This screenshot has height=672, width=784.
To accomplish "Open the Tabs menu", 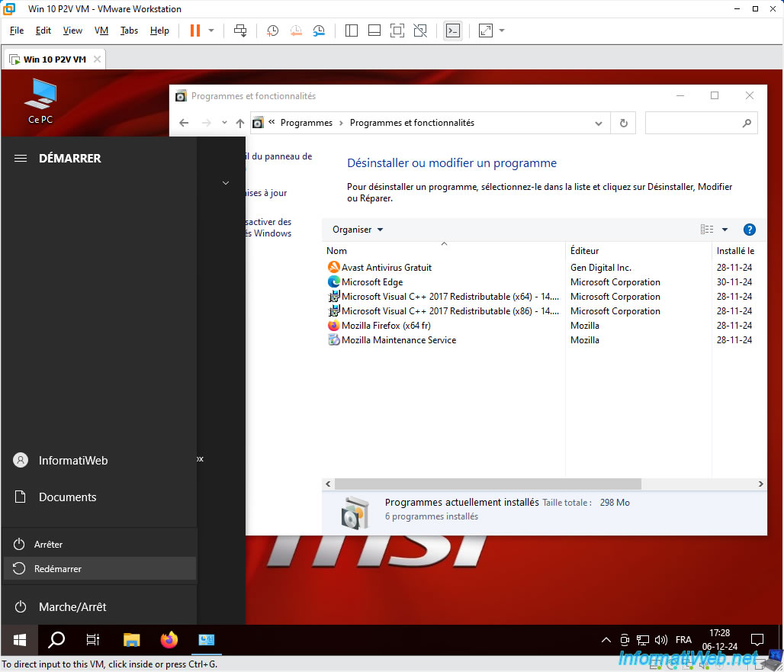I will (x=129, y=31).
